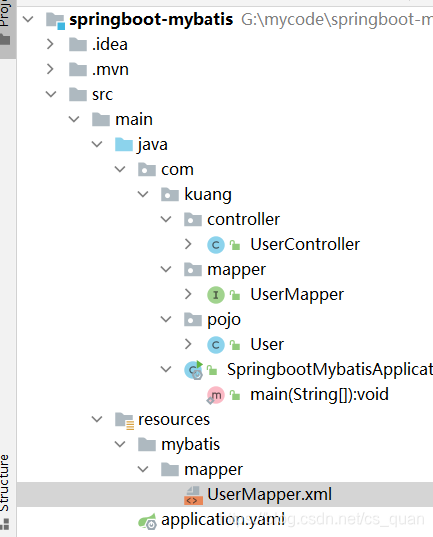
Task: Expand the .idea folder
Action: coord(50,44)
